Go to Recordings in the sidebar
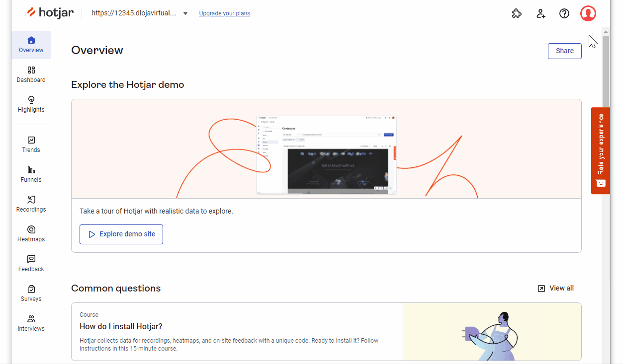This screenshot has height=364, width=623. pyautogui.click(x=31, y=204)
